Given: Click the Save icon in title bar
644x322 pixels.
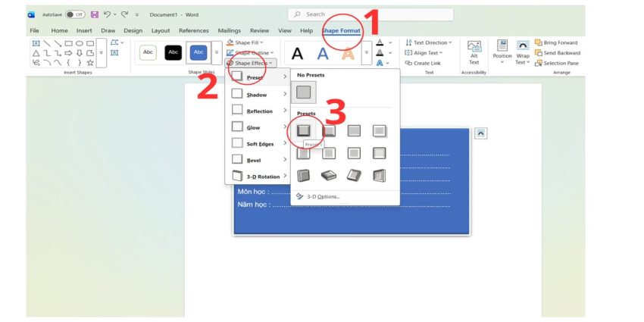Looking at the screenshot, I should coord(95,14).
